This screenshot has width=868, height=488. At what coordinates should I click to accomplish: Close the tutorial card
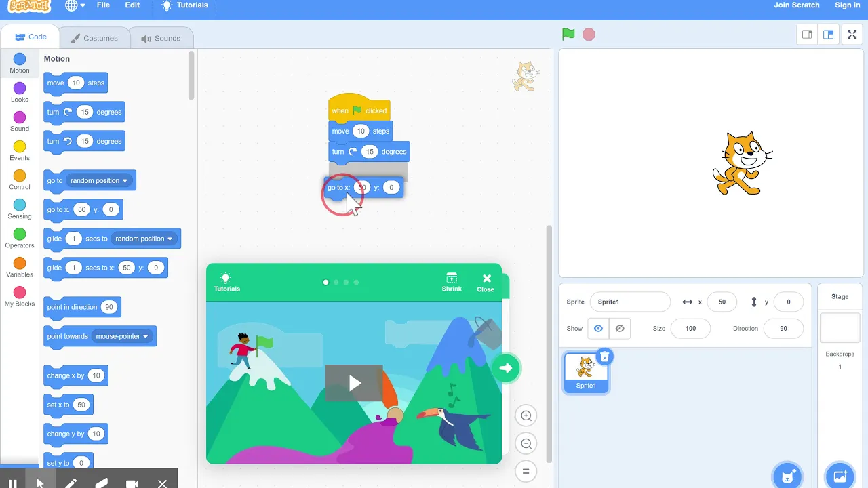click(486, 282)
